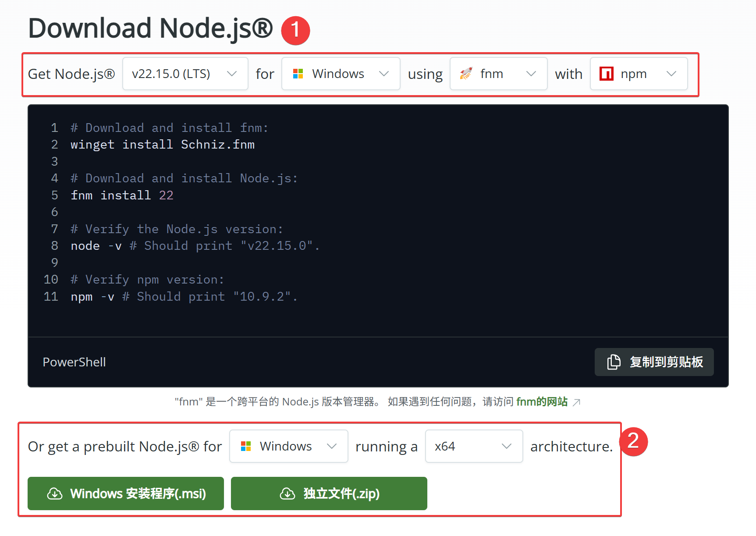Viewport: 756px width, 536px height.
Task: Open the Windows platform dropdown in the top row
Action: click(341, 74)
